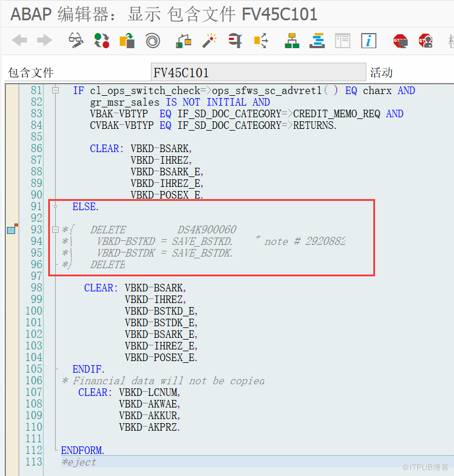Click the include name field FV45C101

click(x=258, y=72)
